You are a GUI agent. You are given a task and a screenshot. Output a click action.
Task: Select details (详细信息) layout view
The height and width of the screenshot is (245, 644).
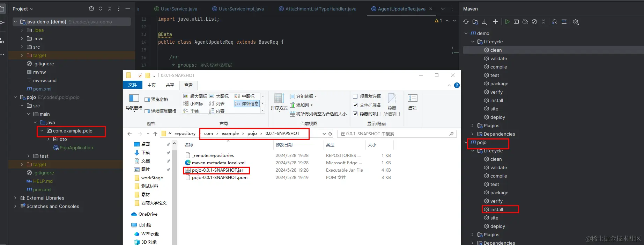coord(246,103)
